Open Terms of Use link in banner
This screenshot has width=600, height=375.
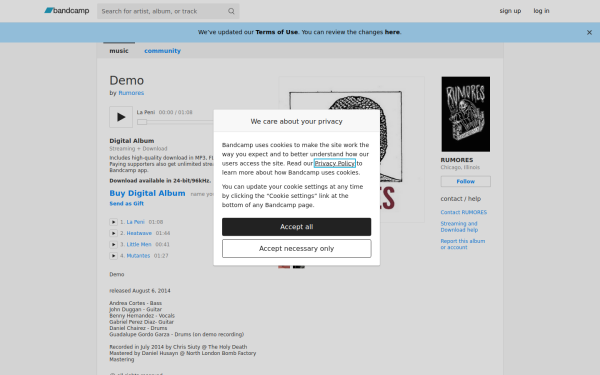click(277, 32)
